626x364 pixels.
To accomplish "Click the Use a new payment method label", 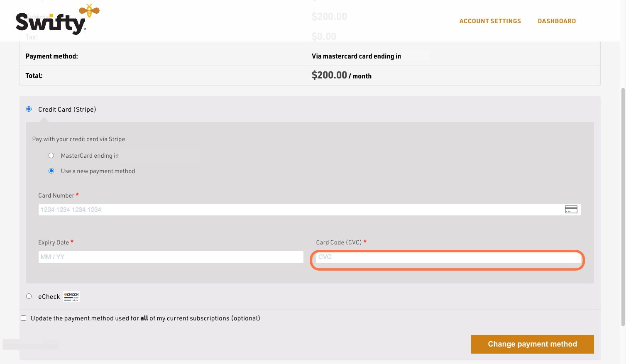I will pyautogui.click(x=98, y=171).
